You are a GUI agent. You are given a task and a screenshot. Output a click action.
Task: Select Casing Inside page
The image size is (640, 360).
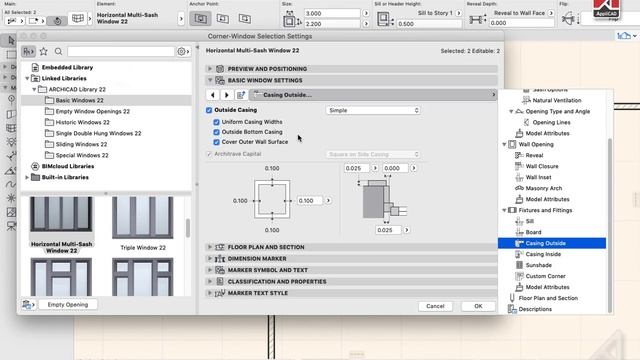coord(543,254)
